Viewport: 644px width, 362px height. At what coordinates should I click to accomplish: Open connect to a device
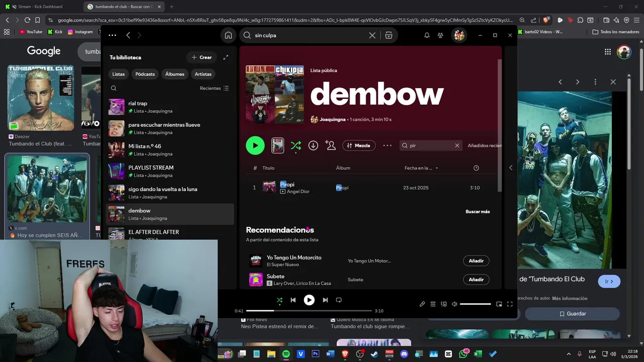click(x=444, y=304)
